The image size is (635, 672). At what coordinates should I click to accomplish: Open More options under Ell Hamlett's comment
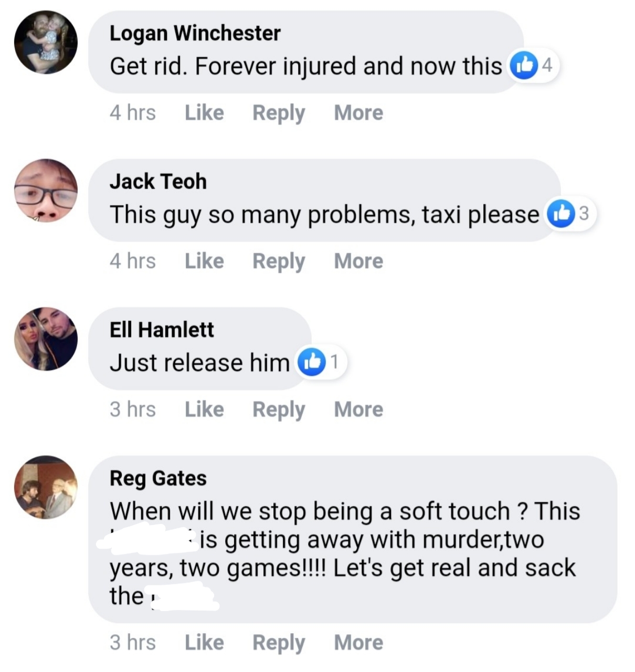tap(359, 409)
